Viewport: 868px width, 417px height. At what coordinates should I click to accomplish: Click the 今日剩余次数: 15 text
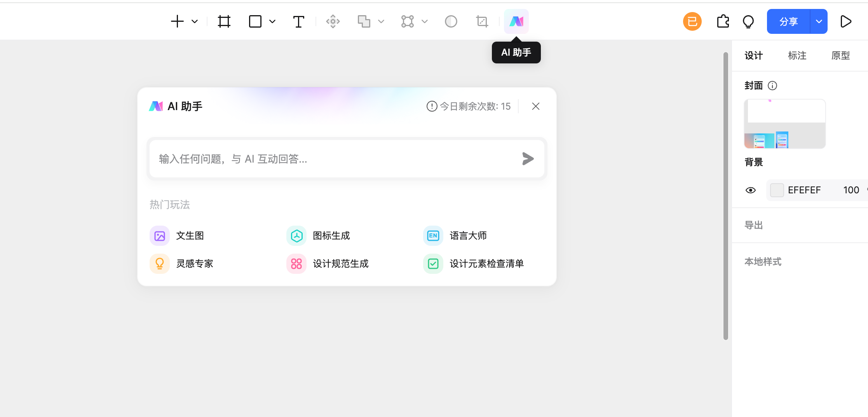tap(475, 106)
